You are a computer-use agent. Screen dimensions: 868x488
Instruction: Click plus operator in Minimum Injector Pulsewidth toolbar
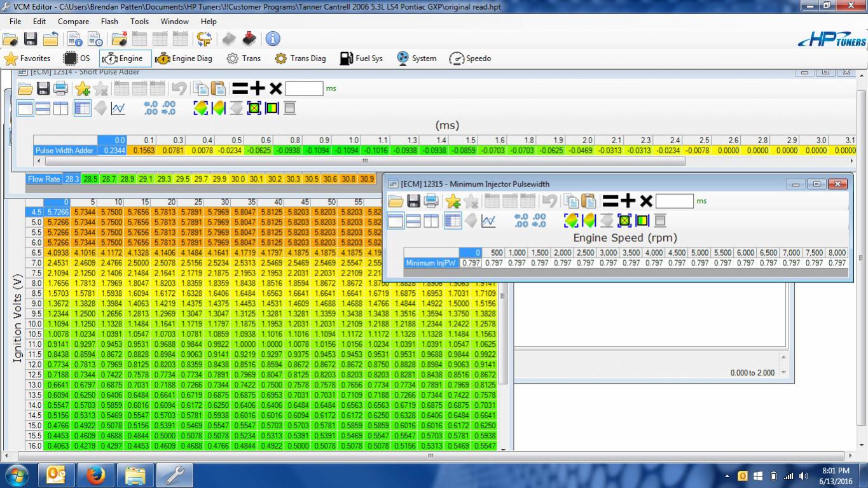coord(628,201)
